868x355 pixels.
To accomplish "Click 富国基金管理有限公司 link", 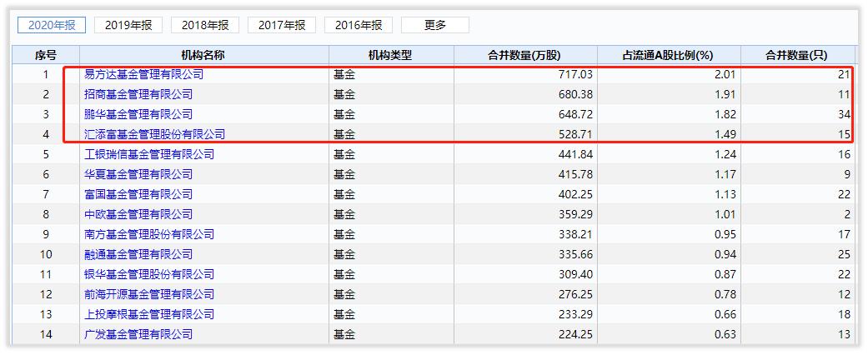I will click(138, 194).
